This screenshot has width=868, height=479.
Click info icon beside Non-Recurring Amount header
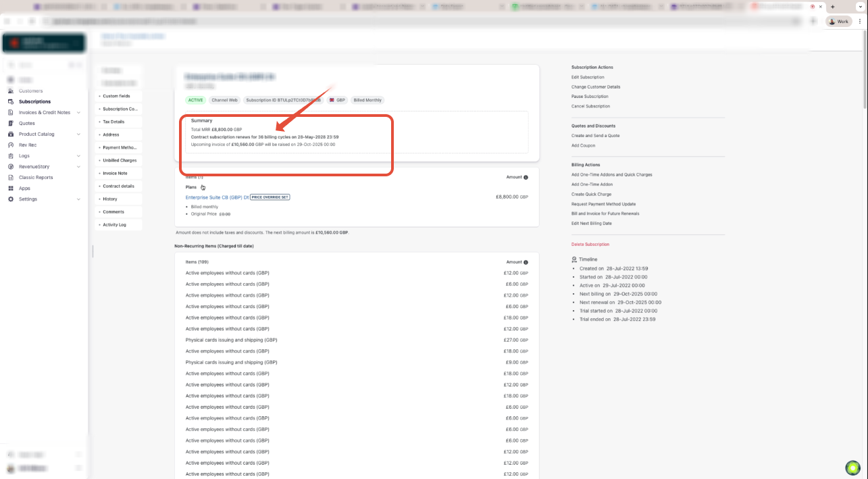click(x=526, y=262)
